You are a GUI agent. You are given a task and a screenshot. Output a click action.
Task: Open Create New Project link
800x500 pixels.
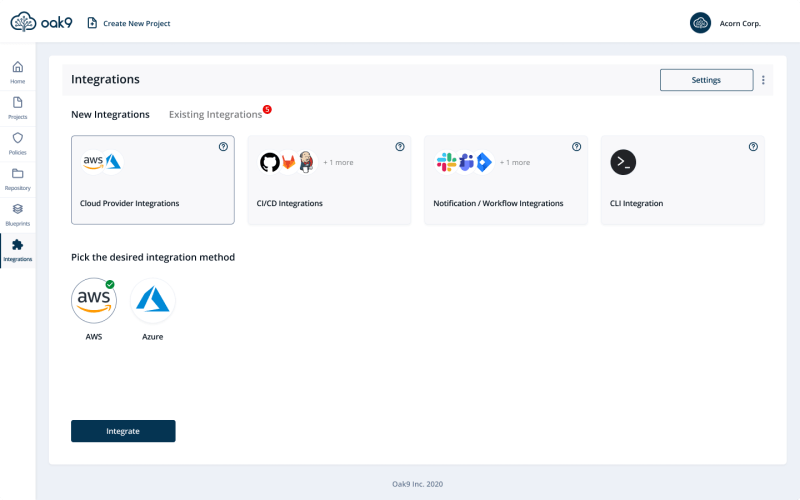point(136,23)
